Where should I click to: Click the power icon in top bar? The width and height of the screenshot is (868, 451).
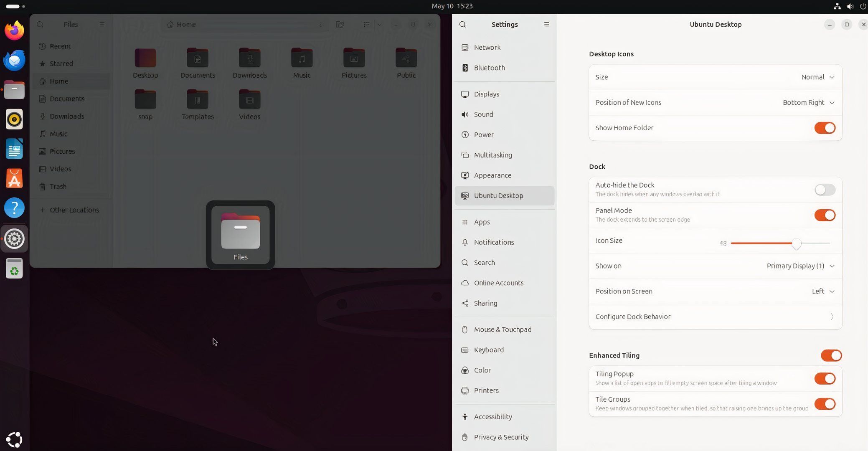[x=863, y=6]
